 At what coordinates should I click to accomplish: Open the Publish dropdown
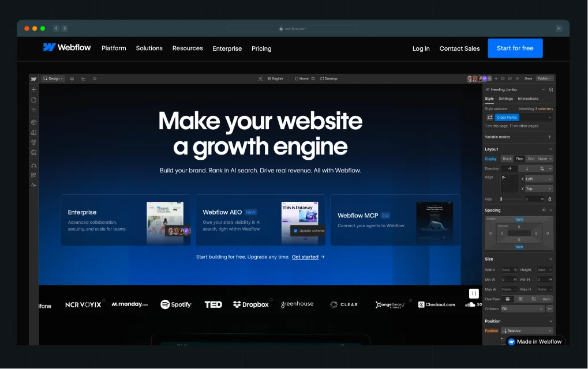pyautogui.click(x=545, y=78)
